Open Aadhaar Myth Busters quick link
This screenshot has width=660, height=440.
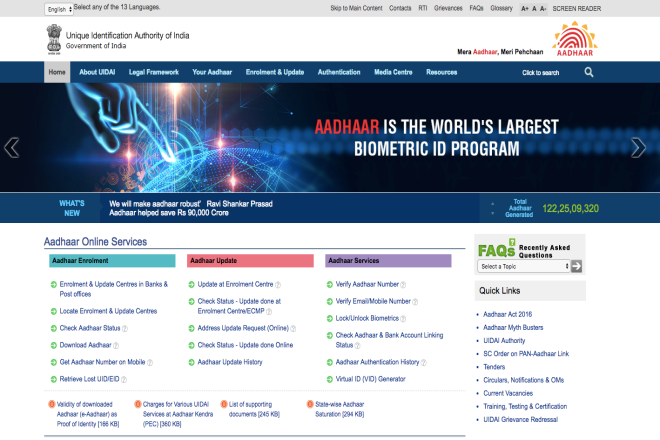pyautogui.click(x=513, y=327)
